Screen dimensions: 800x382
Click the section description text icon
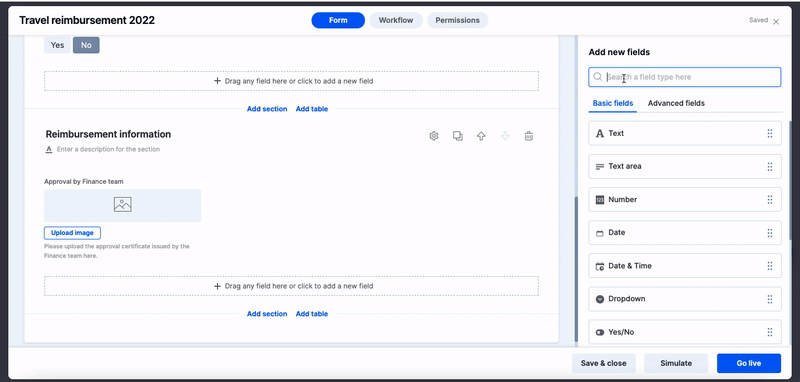(x=49, y=149)
